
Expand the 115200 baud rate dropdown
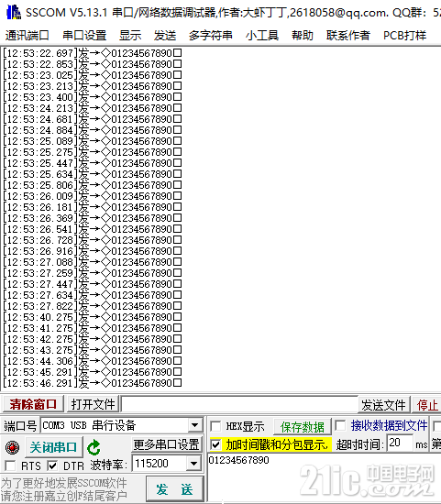point(194,464)
